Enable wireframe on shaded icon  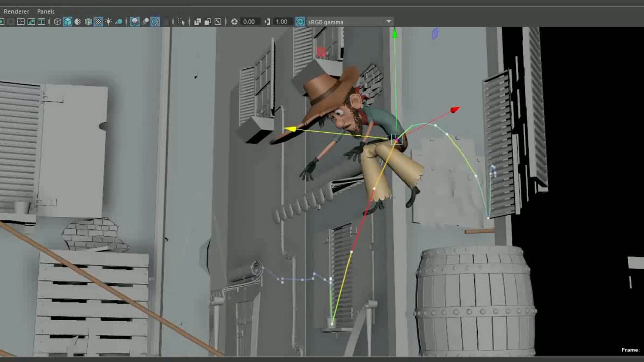[88, 22]
